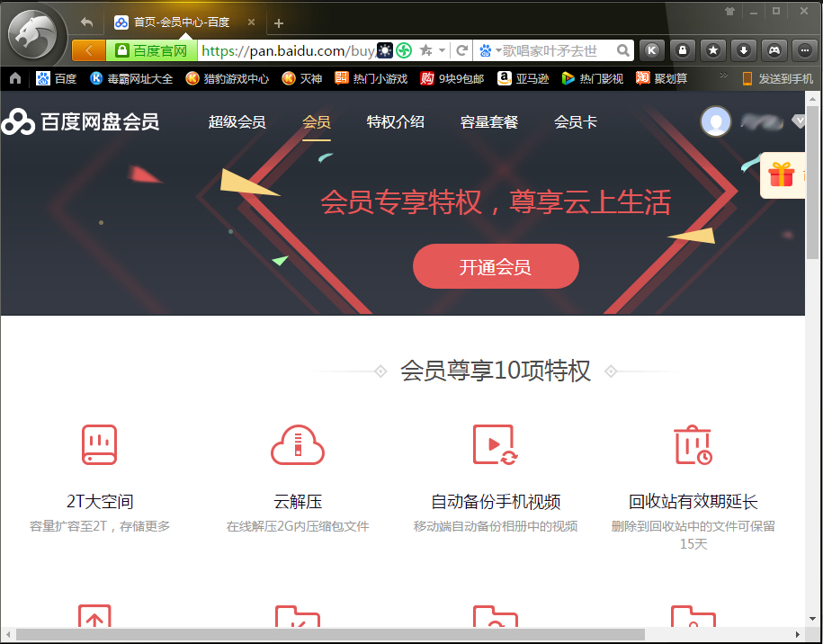Click the 自动备份手机视频 video icon
Screen dimensions: 823x644
494,444
